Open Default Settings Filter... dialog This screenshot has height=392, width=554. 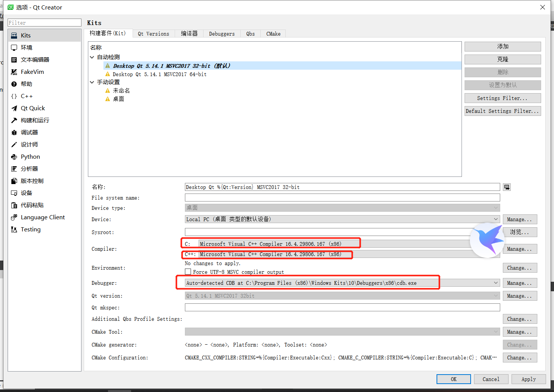click(x=503, y=111)
